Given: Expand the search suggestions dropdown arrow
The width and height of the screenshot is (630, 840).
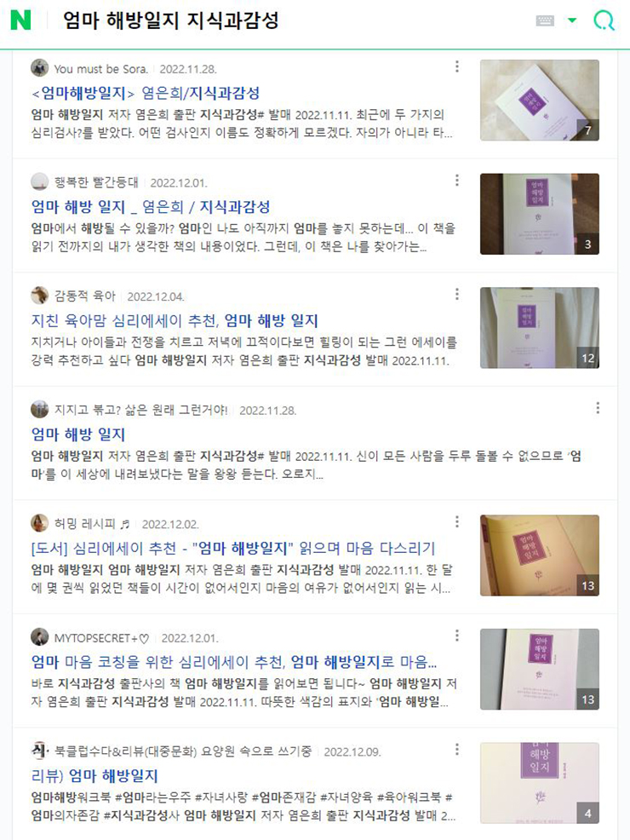Looking at the screenshot, I should [x=572, y=20].
